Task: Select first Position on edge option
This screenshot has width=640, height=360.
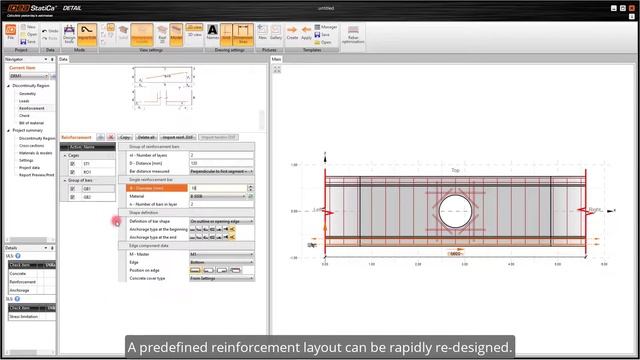Action: tap(195, 270)
